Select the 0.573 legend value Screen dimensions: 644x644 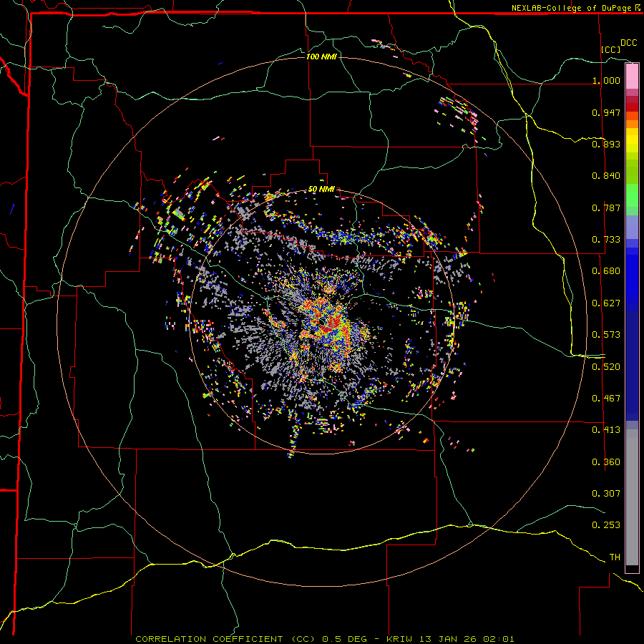pos(606,335)
